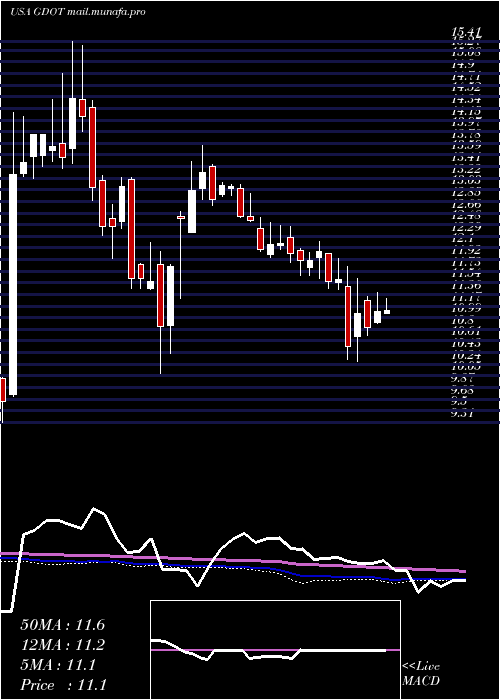The image size is (500, 700).
Task: Click the 12.29 price axis label
Action: click(x=466, y=228)
